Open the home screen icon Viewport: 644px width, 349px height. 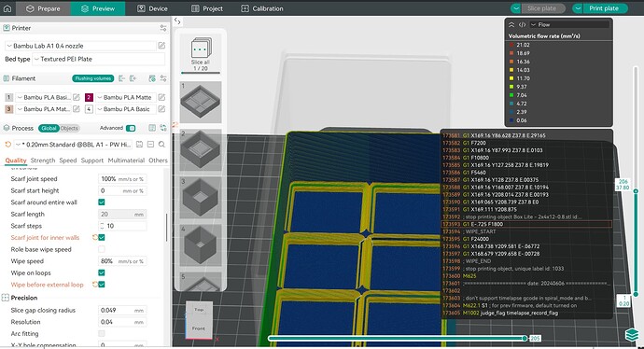(7, 8)
